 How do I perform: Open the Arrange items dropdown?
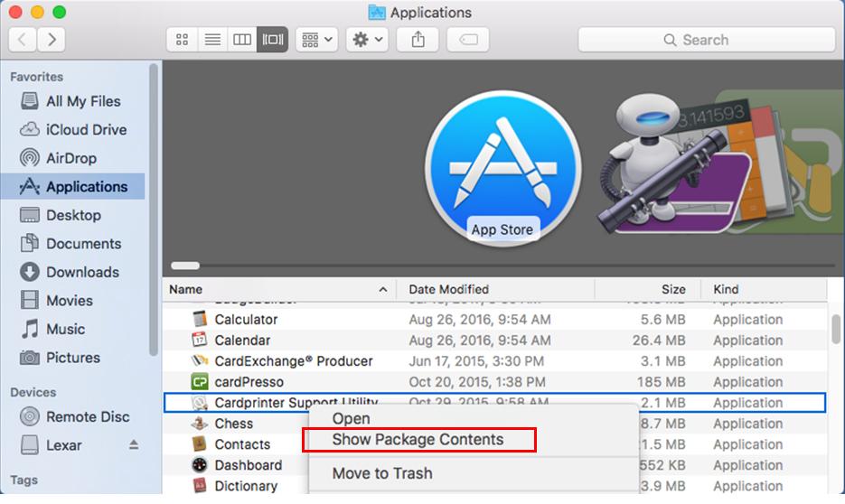tap(316, 40)
